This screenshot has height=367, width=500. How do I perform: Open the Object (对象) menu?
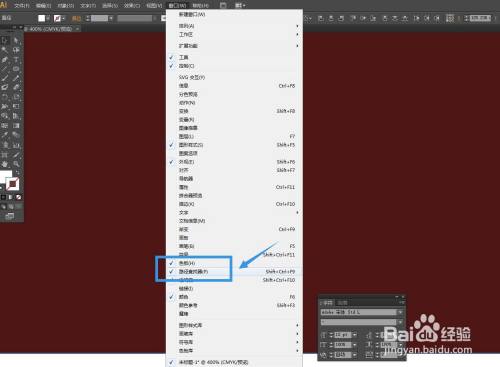click(66, 6)
